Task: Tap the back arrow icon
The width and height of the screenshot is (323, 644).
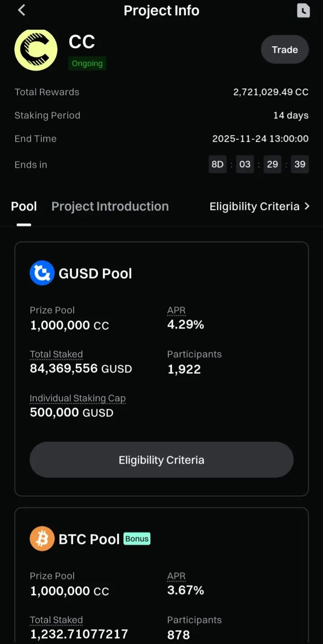Action: 22,10
